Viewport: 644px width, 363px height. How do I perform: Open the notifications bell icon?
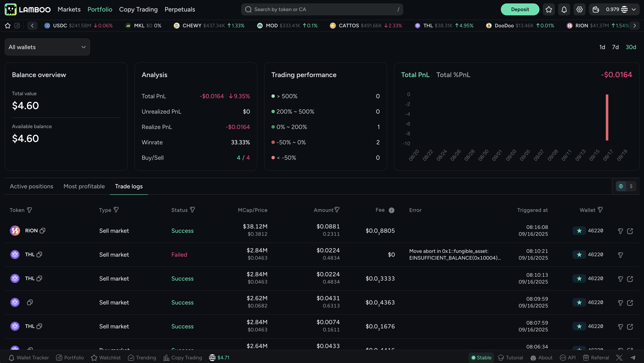tap(564, 10)
